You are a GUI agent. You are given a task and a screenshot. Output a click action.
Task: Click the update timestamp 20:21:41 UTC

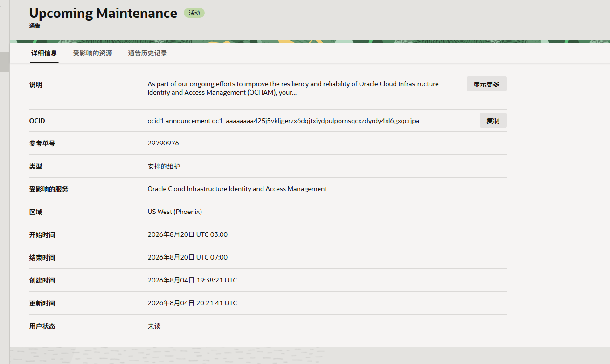tap(192, 303)
